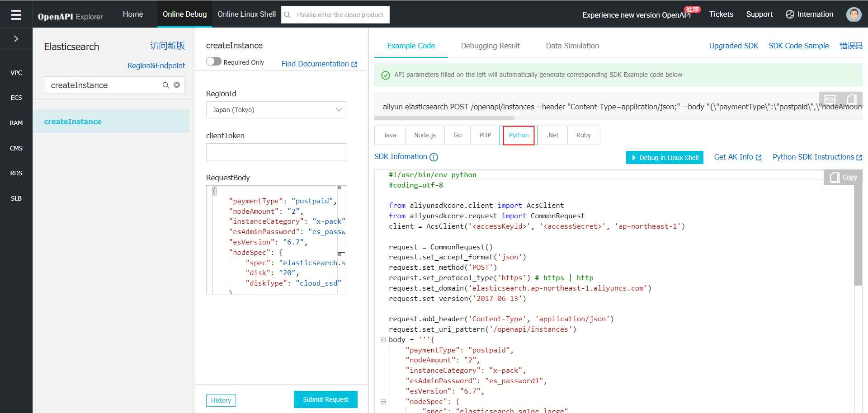868x413 pixels.
Task: Select RDS in left sidebar
Action: 16,173
